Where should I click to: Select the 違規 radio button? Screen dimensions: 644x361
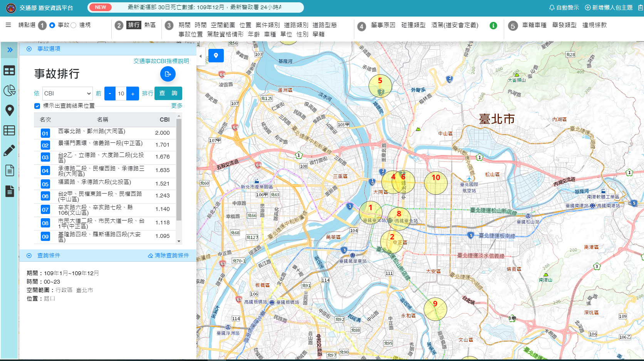tap(74, 25)
